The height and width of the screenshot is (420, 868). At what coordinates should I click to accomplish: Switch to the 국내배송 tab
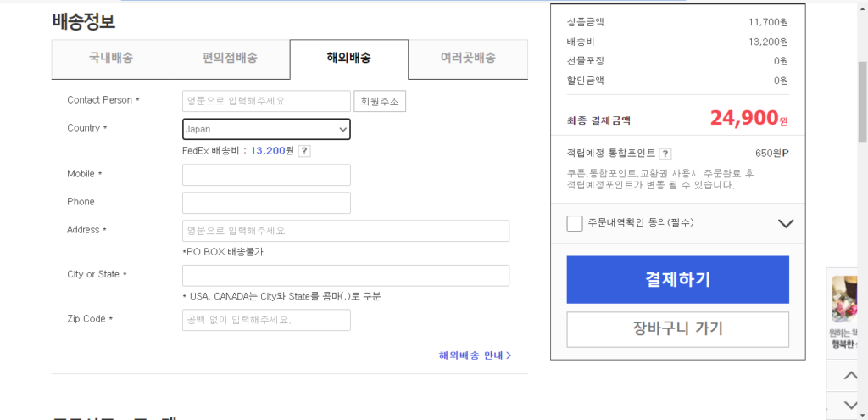[x=111, y=59]
